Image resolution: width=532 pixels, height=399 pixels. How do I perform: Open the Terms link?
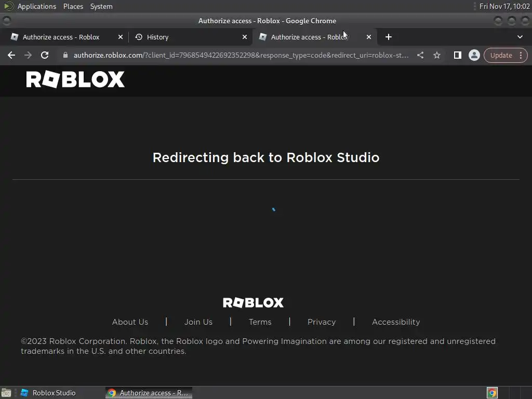(x=260, y=322)
